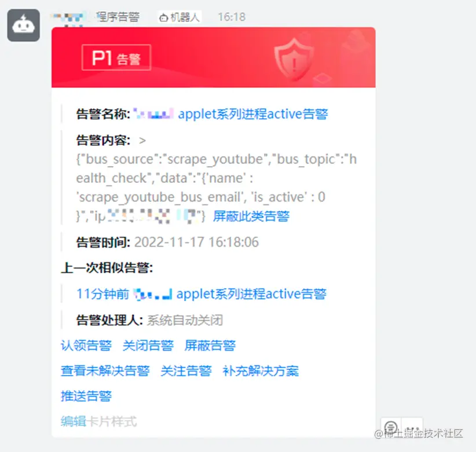Click the 程序告警 sender name
Screen dimensions: 476x452
[x=118, y=17]
